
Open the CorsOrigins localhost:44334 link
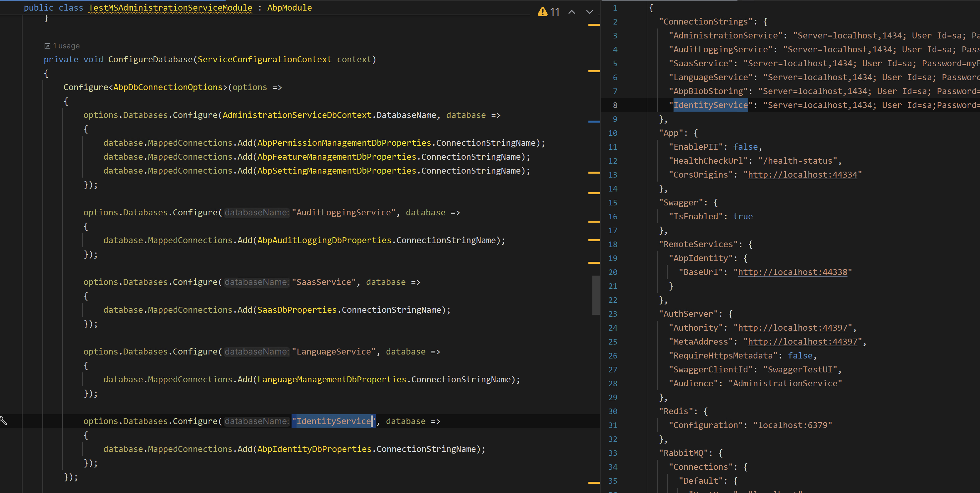[802, 175]
